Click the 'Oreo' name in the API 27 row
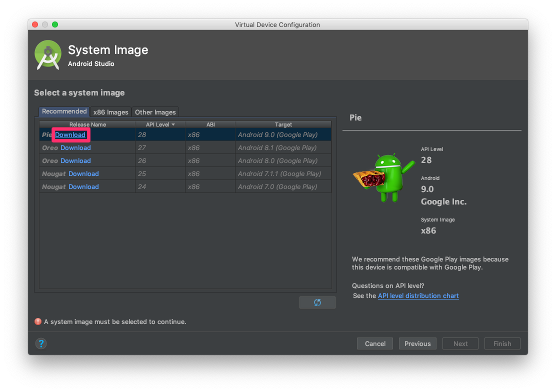 50,147
